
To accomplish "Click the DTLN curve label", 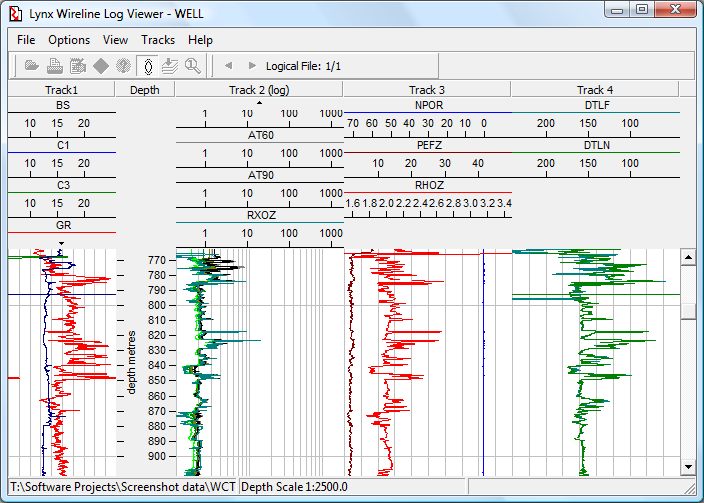I will (x=597, y=145).
